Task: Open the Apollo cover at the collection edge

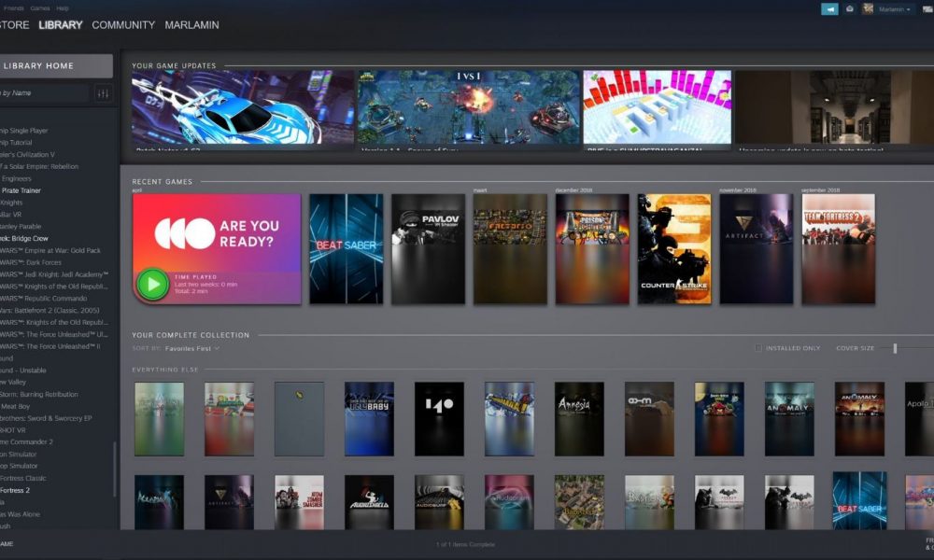Action: (919, 419)
